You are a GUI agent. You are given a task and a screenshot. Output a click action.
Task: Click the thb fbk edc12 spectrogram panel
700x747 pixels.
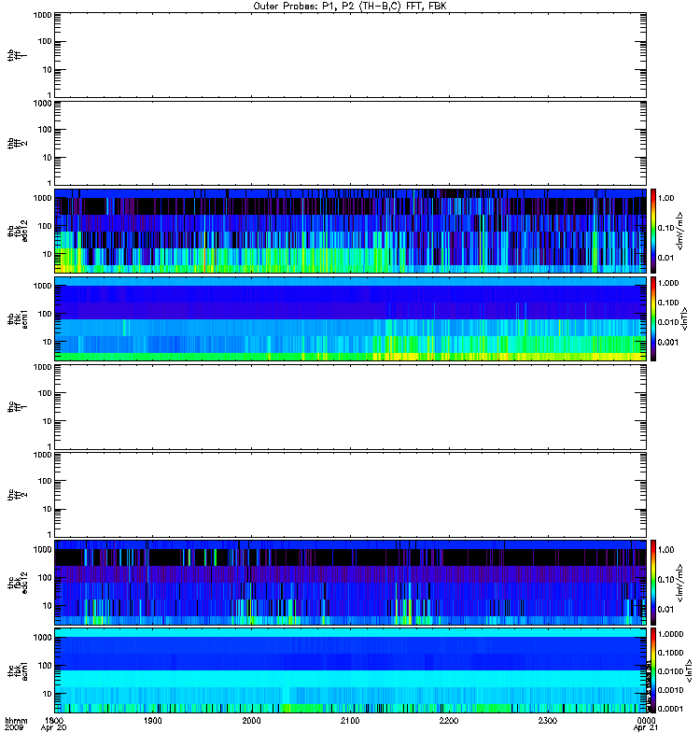(x=351, y=231)
